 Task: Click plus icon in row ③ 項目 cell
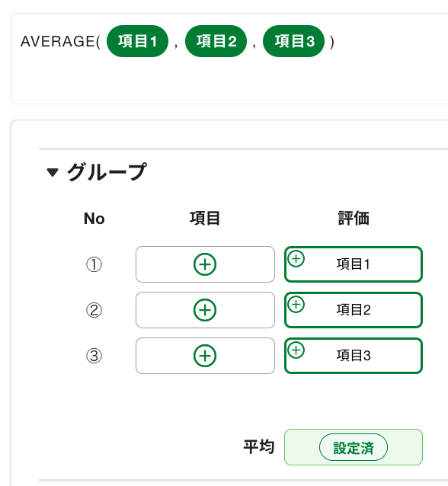coord(205,356)
